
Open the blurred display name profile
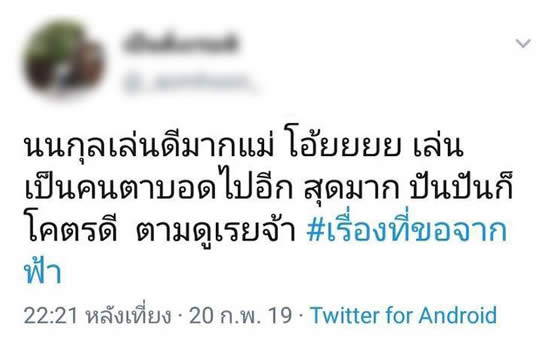(x=181, y=44)
